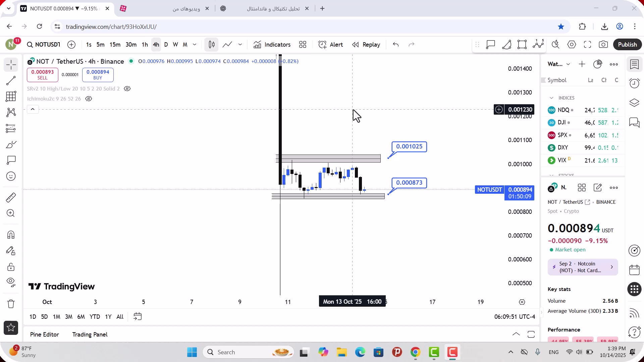
Task: Collapse the INDICES watchlist section
Action: click(x=551, y=98)
